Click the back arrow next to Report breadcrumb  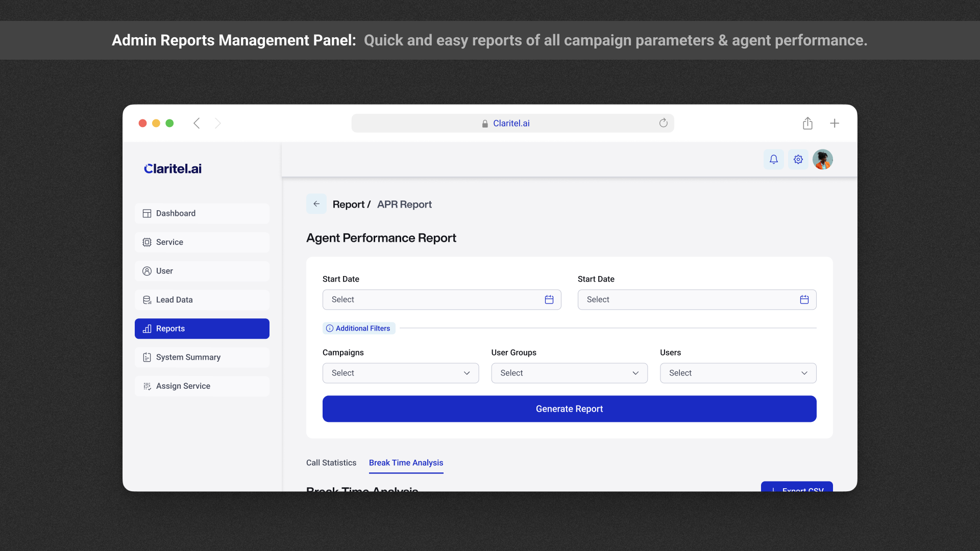tap(316, 204)
